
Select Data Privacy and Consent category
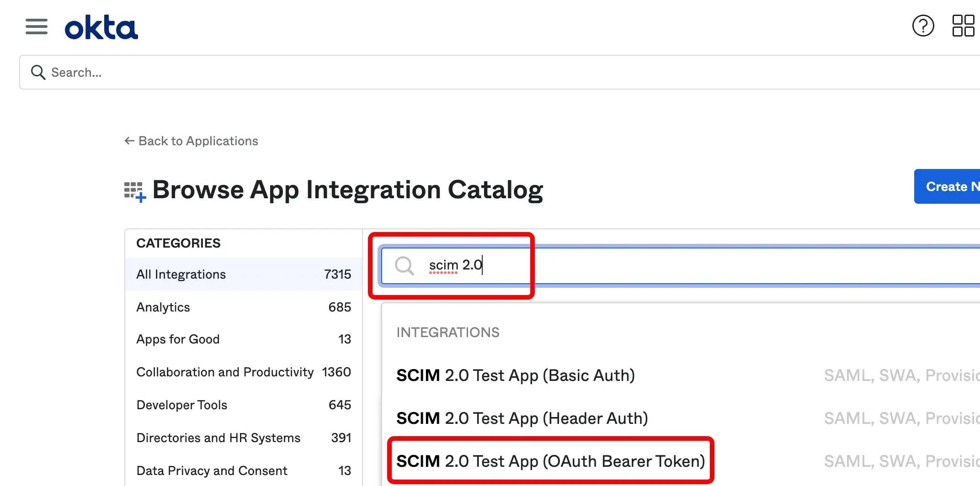(x=244, y=470)
